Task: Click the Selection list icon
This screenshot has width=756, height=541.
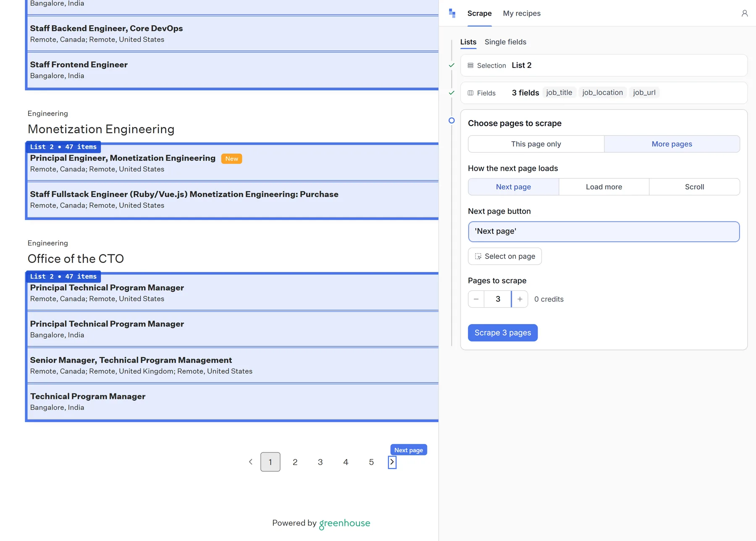Action: point(470,66)
